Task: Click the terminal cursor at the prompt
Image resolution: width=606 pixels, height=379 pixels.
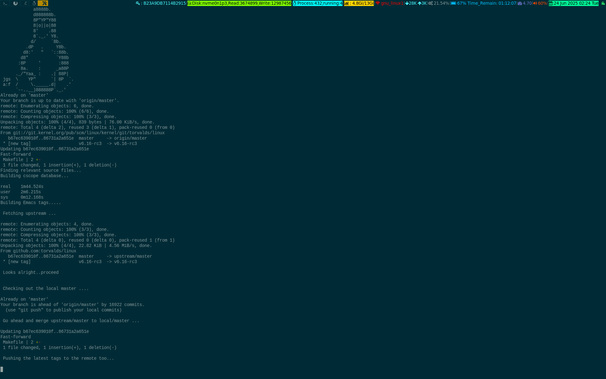Action: point(2,370)
